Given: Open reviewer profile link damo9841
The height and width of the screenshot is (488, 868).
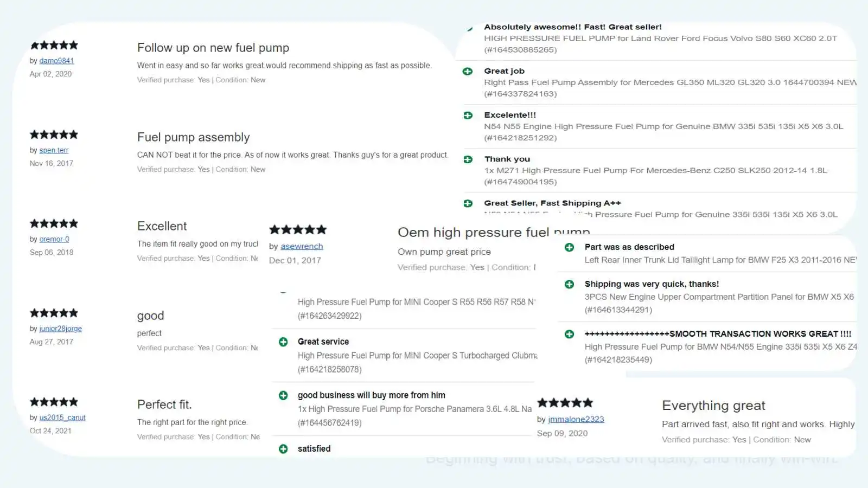Looking at the screenshot, I should click(56, 61).
